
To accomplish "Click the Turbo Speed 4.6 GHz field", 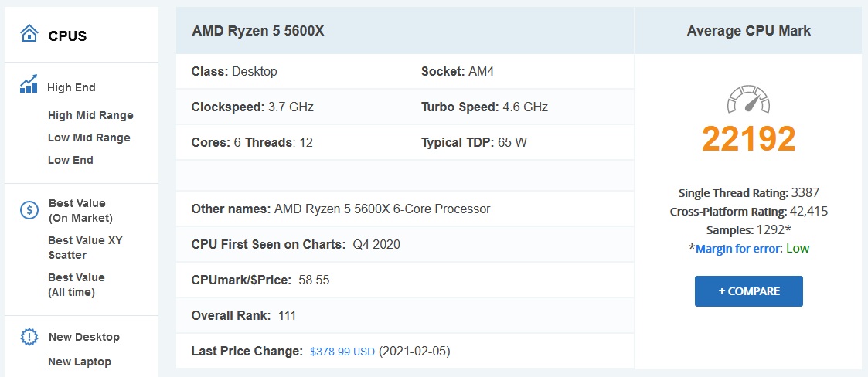I will click(485, 107).
